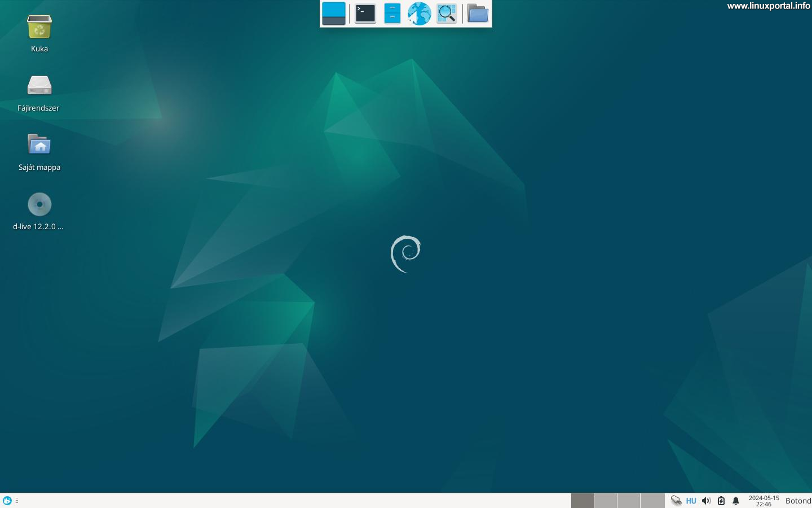This screenshot has height=508, width=812.
Task: Open the Application Finder magnifier icon
Action: coord(447,14)
